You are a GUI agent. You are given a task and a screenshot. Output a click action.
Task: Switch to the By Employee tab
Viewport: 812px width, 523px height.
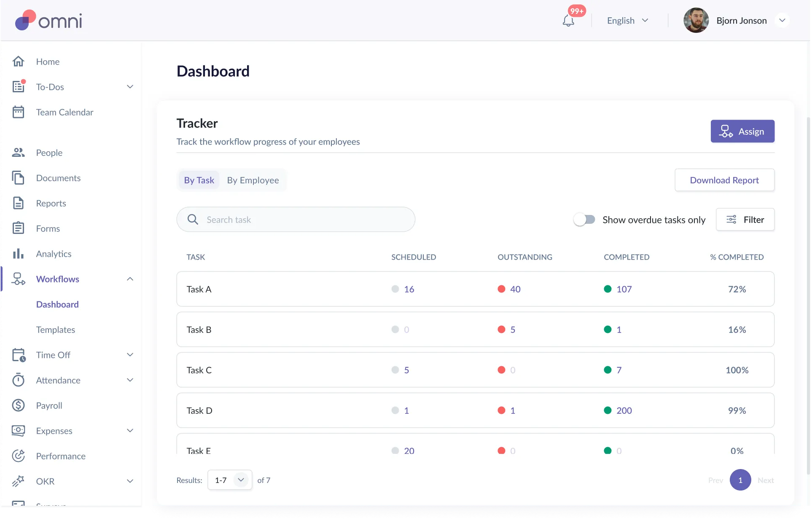tap(253, 180)
